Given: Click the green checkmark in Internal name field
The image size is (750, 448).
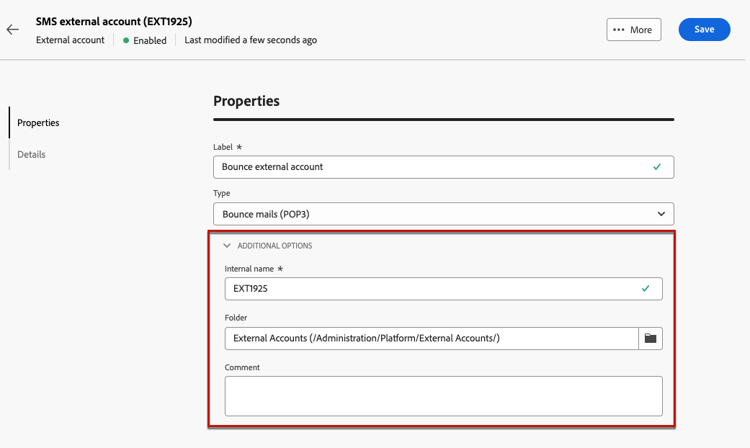Looking at the screenshot, I should click(x=646, y=289).
